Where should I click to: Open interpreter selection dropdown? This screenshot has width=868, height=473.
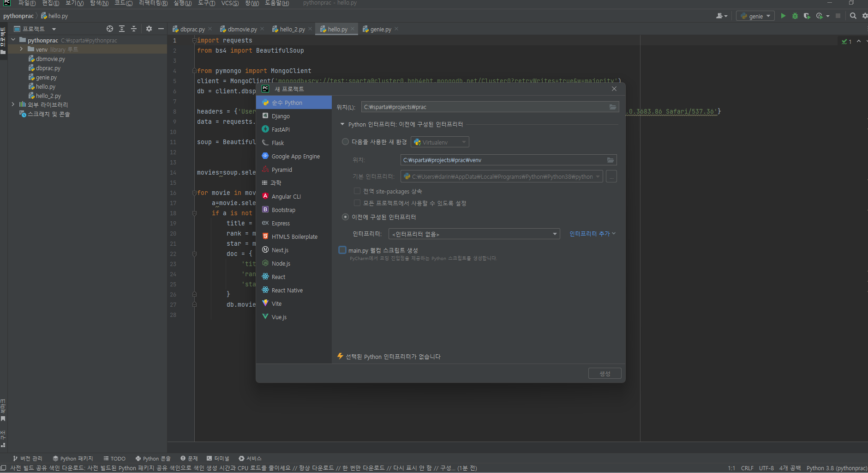[x=474, y=234]
